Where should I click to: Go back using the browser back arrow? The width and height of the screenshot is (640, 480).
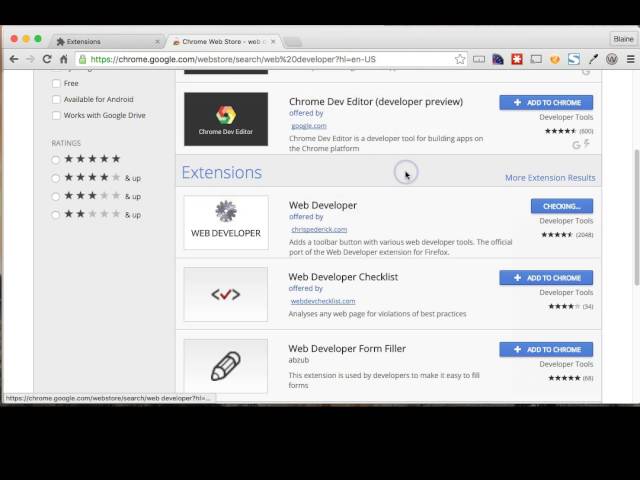click(x=14, y=59)
